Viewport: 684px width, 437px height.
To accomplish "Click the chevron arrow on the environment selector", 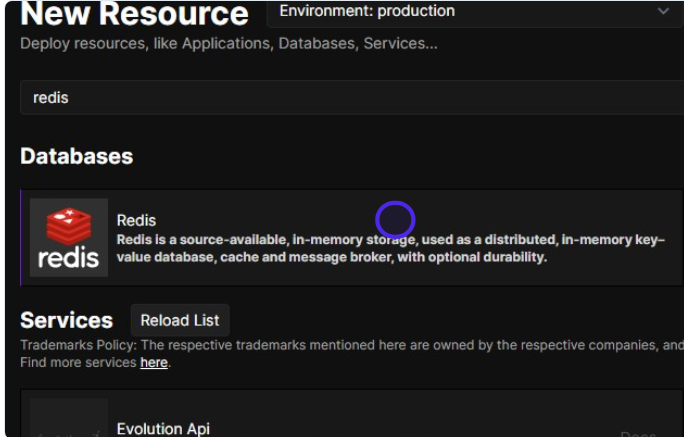I will (x=663, y=12).
